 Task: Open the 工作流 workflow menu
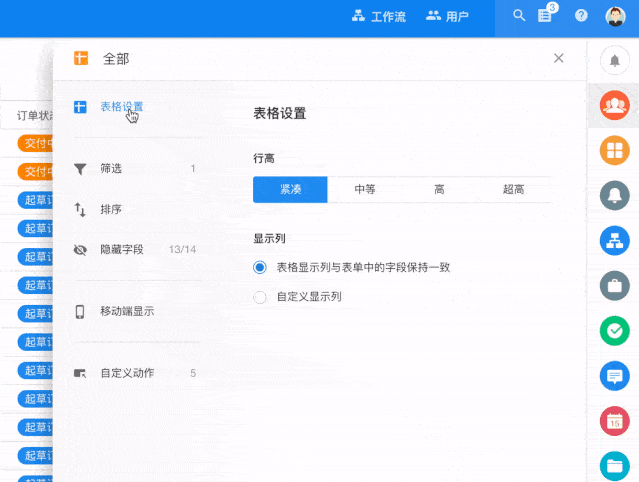tap(379, 16)
